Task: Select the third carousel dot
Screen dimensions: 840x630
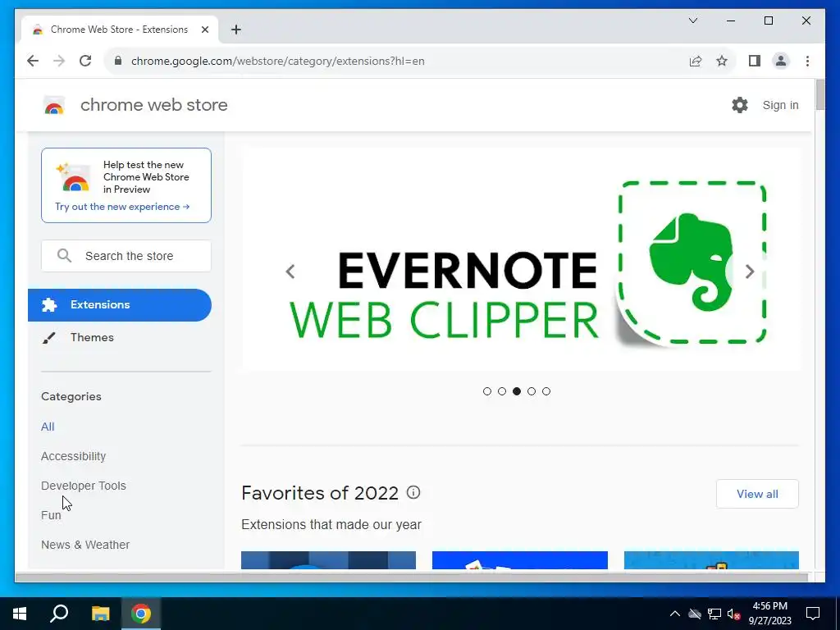Action: coord(517,391)
